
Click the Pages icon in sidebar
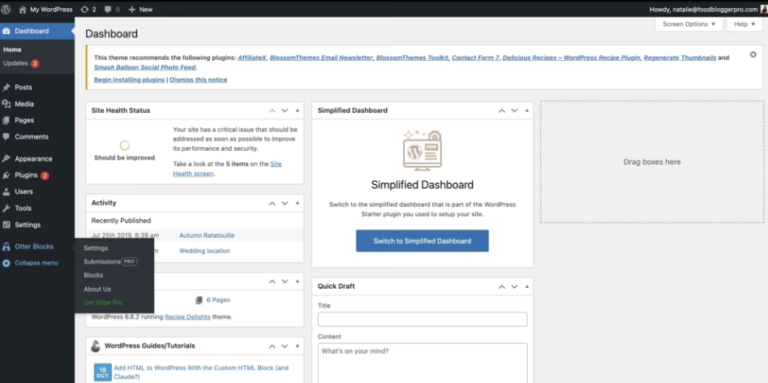coord(6,120)
